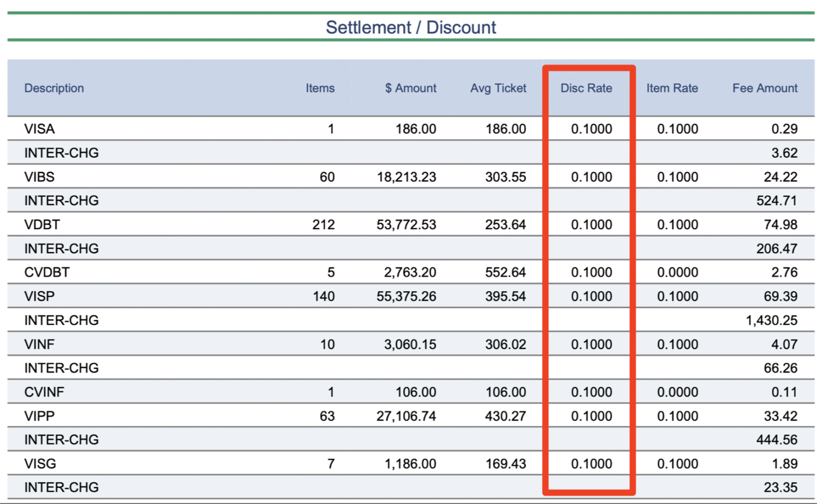Click the Avg Ticket column header

[498, 88]
